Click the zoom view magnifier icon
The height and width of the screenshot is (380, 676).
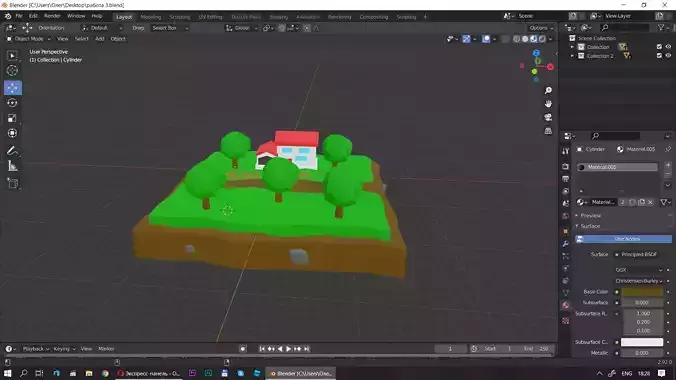click(x=548, y=91)
